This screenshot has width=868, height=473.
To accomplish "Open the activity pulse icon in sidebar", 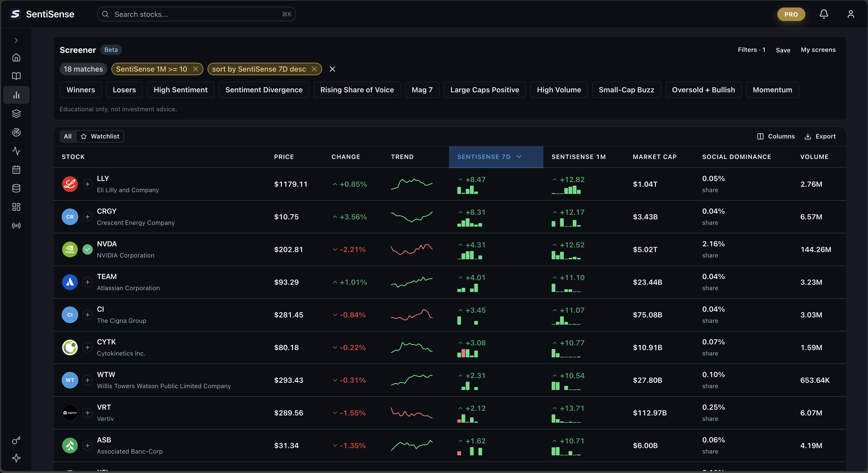I will click(16, 151).
